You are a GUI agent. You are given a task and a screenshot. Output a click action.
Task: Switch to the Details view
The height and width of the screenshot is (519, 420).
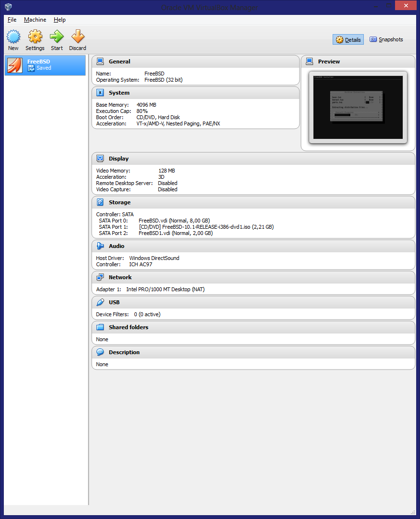(348, 40)
